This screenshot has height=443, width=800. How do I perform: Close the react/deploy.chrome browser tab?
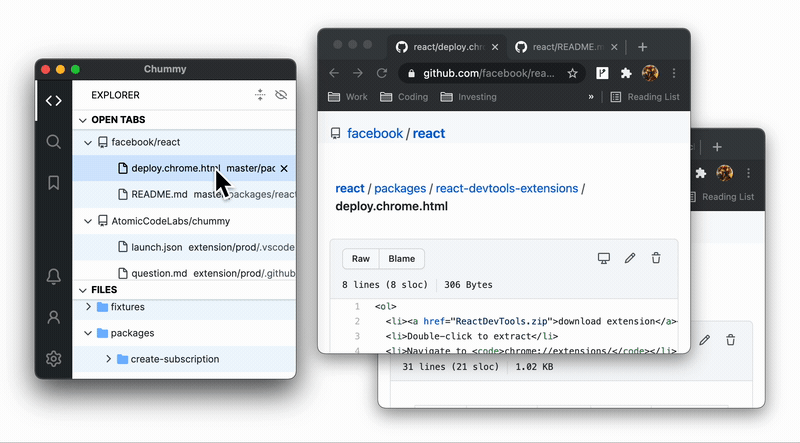click(495, 47)
